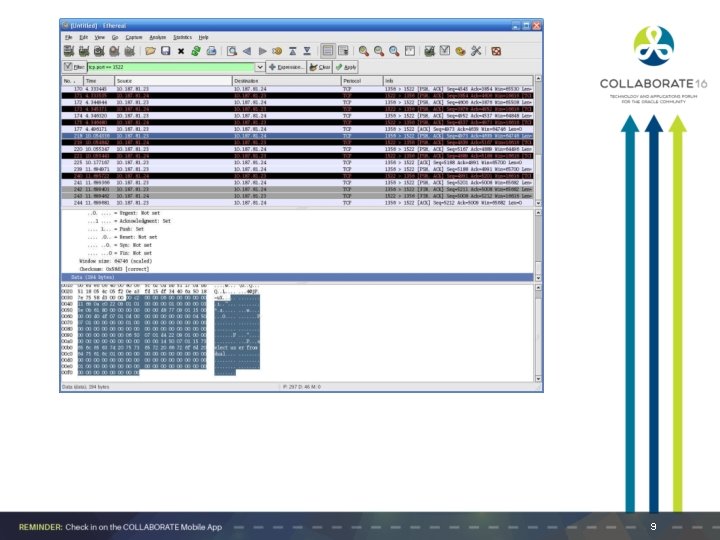Open the View menu
Image resolution: width=720 pixels, height=540 pixels.
click(100, 37)
